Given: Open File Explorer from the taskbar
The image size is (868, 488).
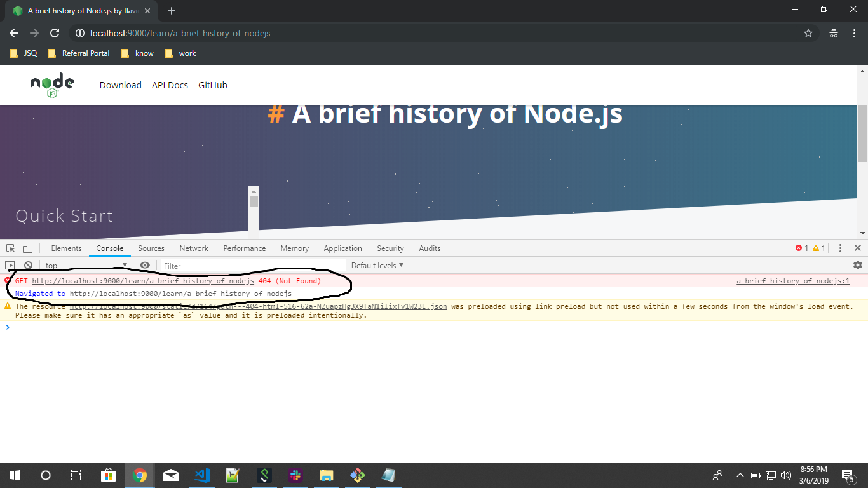Looking at the screenshot, I should (327, 475).
